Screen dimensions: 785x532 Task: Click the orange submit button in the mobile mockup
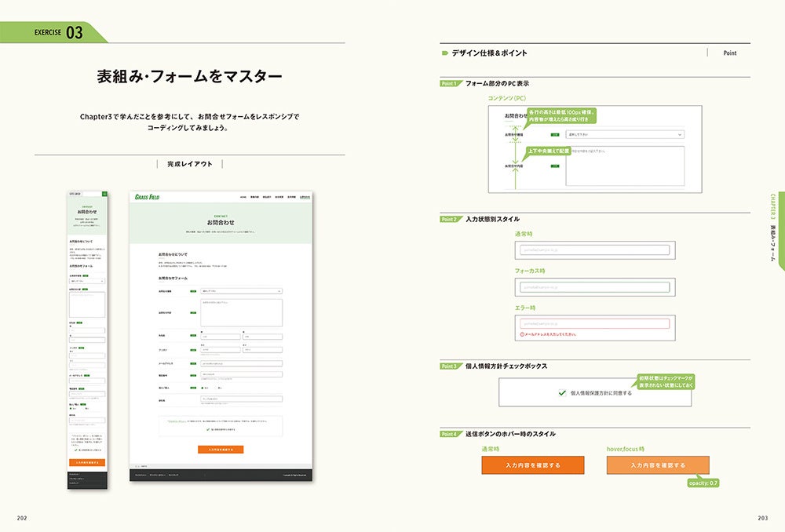pos(87,462)
